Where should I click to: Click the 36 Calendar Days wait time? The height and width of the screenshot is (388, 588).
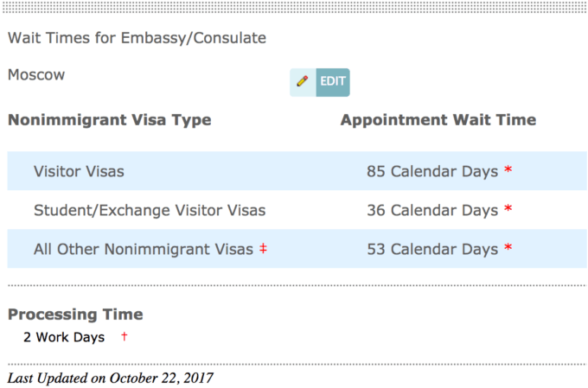coord(432,210)
